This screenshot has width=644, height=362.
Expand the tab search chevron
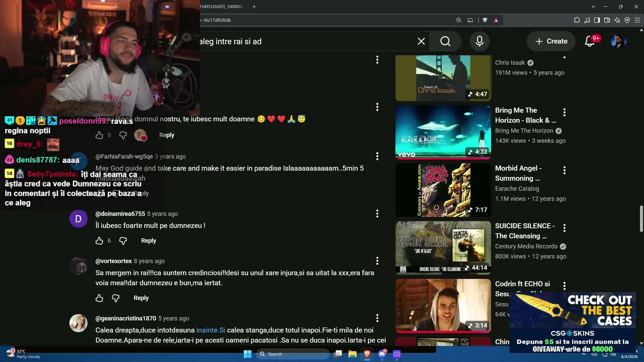coord(594,7)
